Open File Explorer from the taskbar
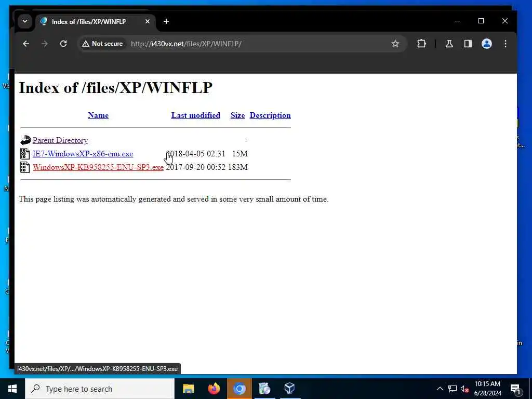532x399 pixels. (188, 389)
